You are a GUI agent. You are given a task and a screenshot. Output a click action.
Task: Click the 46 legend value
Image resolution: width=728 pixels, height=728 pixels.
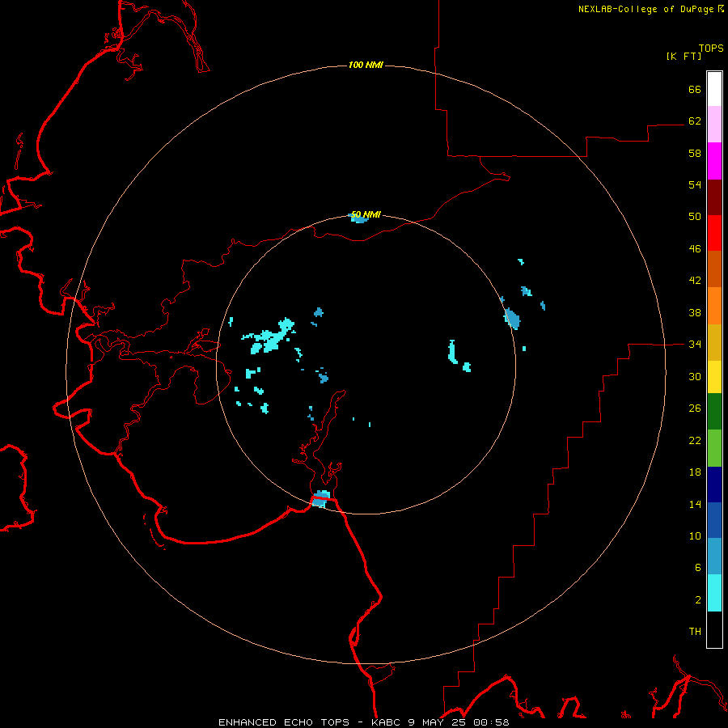click(x=695, y=248)
